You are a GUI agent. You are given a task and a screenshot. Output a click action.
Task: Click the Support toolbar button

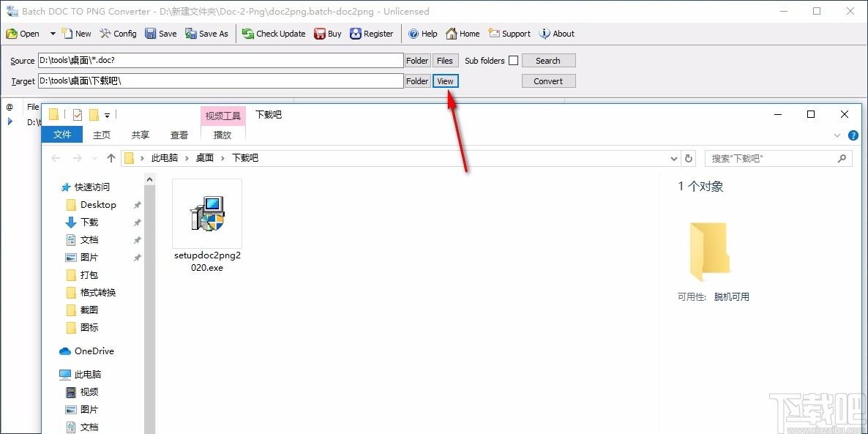(x=509, y=34)
